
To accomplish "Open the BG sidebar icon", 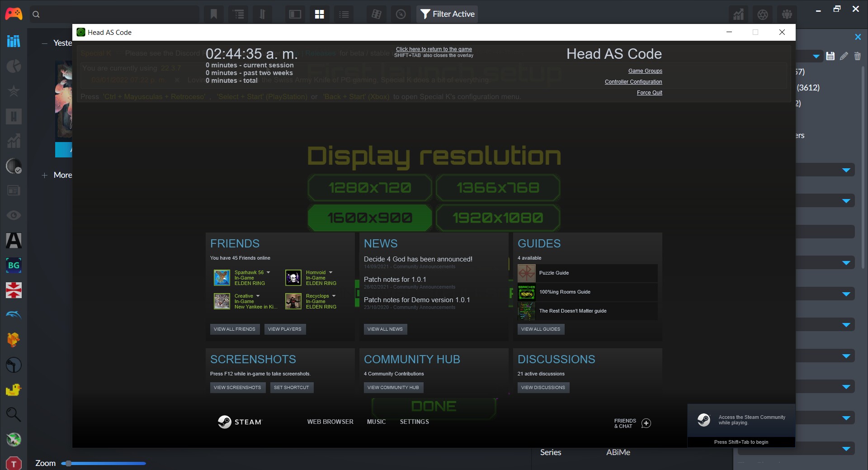I will click(x=14, y=265).
